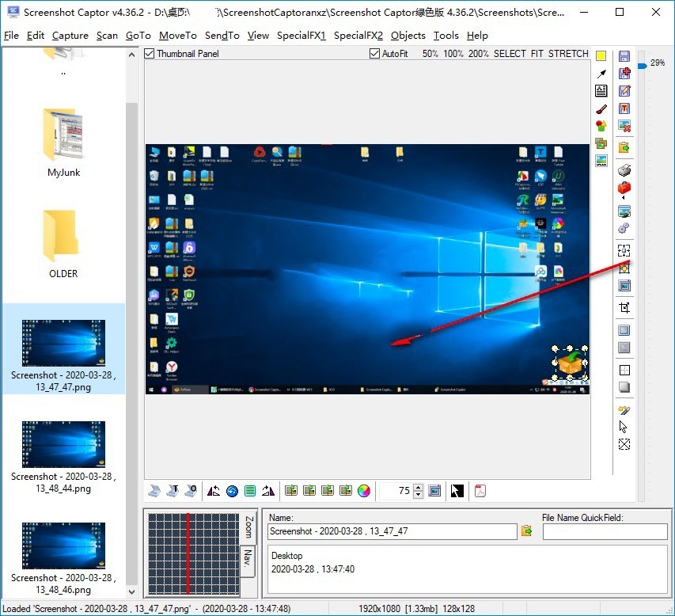Increase the 75 quality value with up stepper
This screenshot has width=675, height=616.
[419, 487]
